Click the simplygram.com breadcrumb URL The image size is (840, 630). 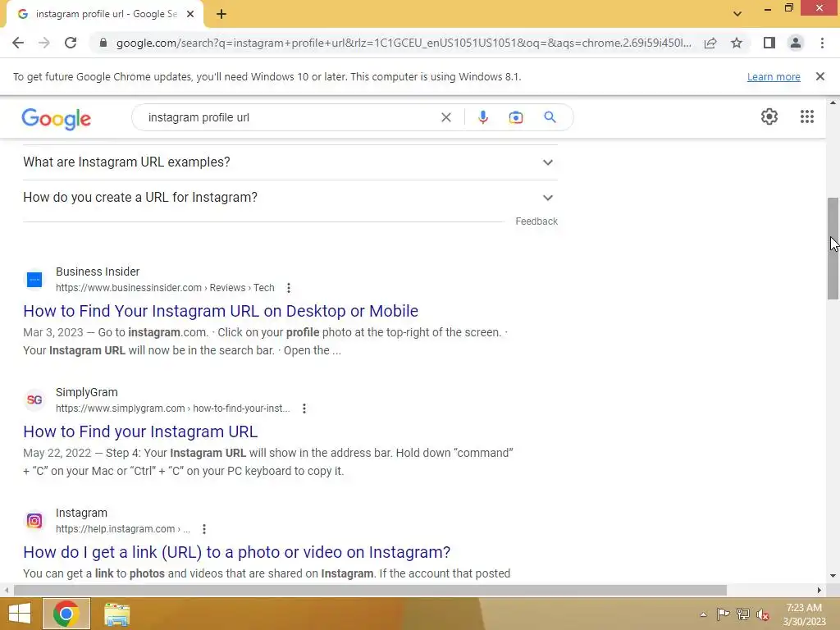[172, 409]
